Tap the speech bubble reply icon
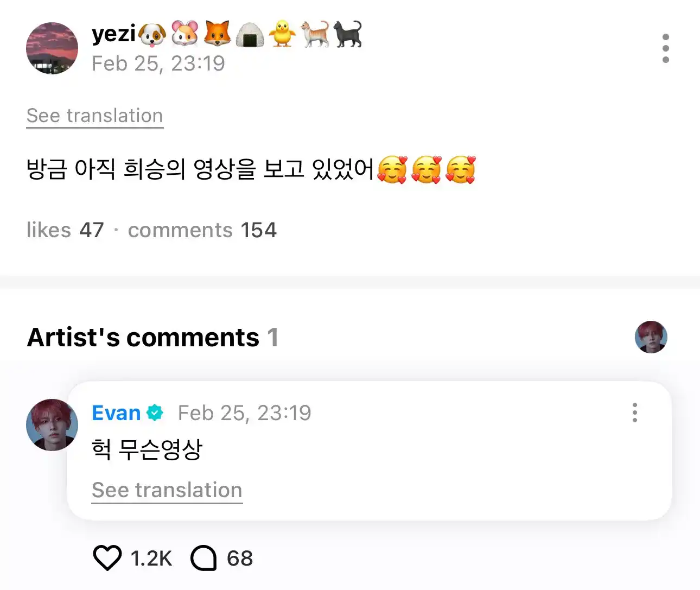 click(203, 558)
